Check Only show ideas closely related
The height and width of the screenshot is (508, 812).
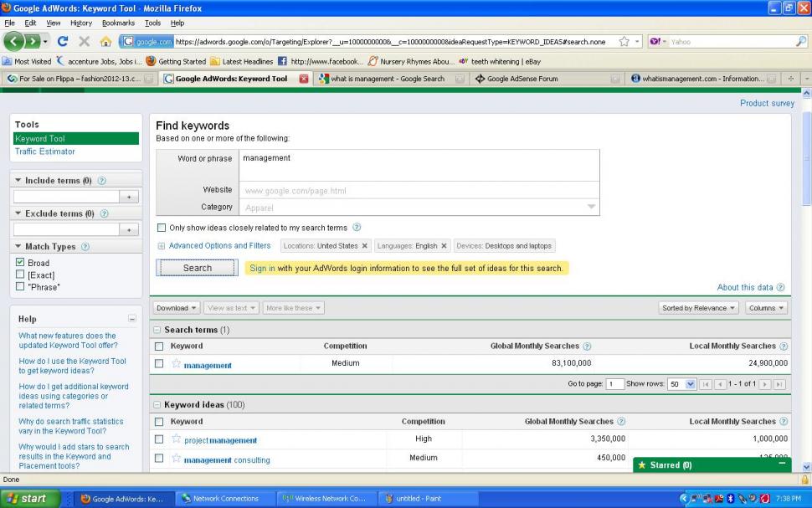pos(162,228)
